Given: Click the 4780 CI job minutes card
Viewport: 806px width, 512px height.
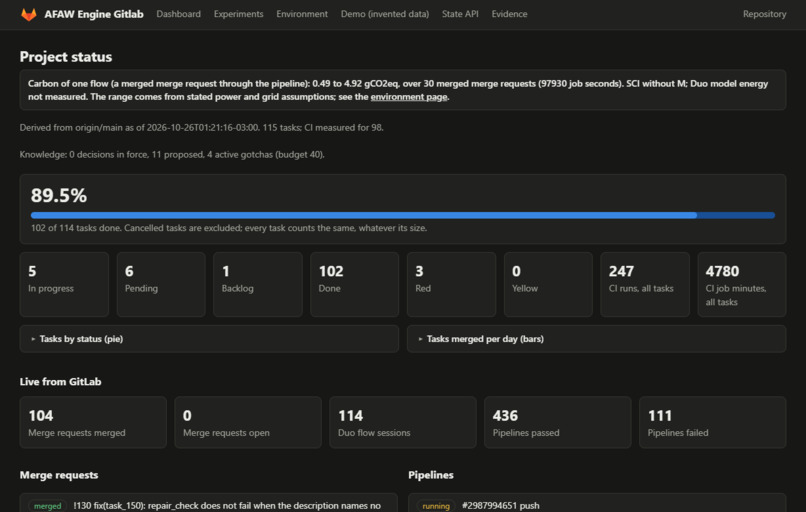Looking at the screenshot, I should click(x=742, y=284).
